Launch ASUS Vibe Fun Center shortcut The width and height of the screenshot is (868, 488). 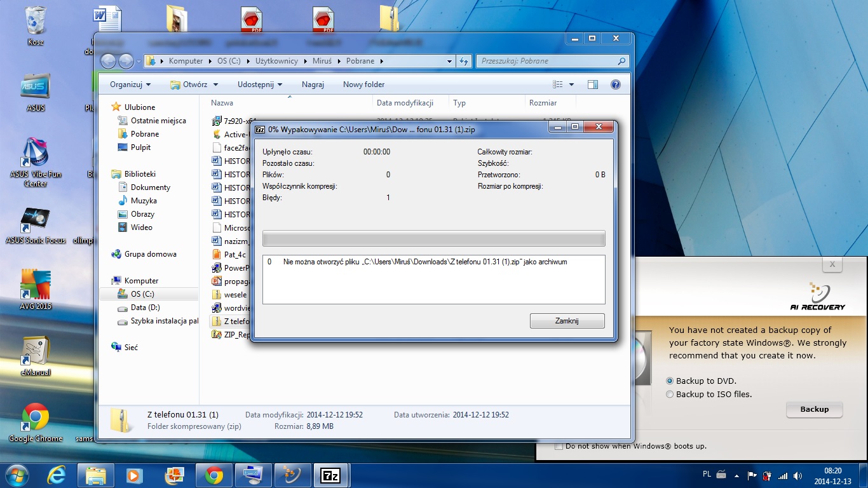pyautogui.click(x=36, y=163)
